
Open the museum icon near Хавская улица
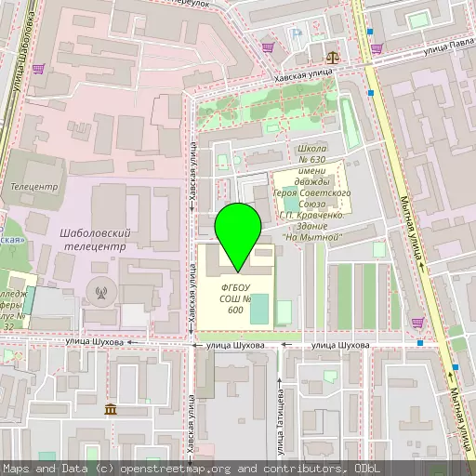point(111,409)
